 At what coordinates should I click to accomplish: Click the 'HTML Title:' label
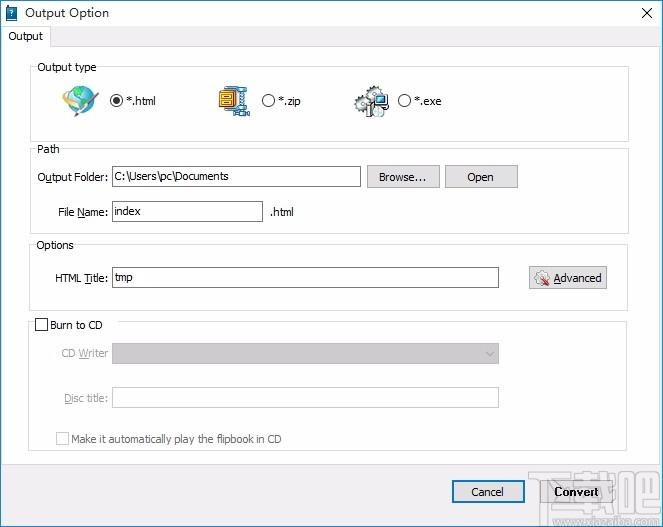[81, 278]
